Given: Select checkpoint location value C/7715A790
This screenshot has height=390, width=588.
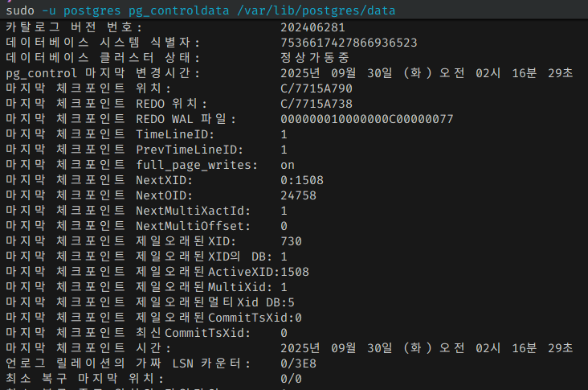Looking at the screenshot, I should [x=316, y=88].
